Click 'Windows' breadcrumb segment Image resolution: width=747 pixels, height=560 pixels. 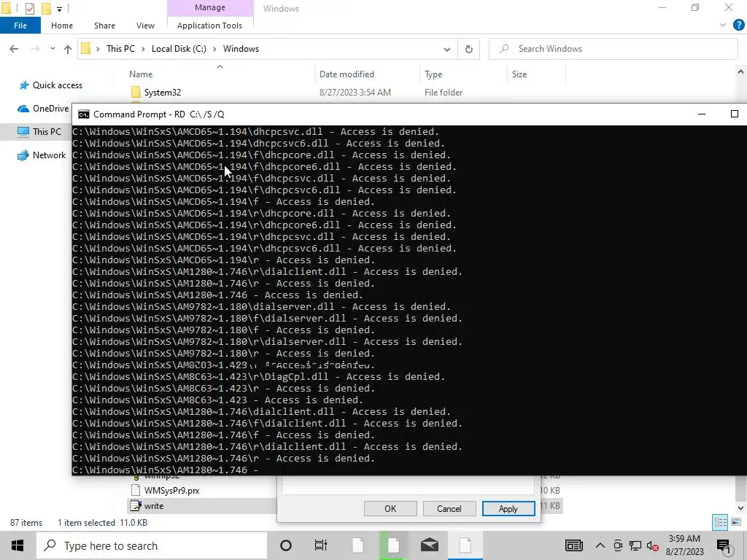point(241,49)
